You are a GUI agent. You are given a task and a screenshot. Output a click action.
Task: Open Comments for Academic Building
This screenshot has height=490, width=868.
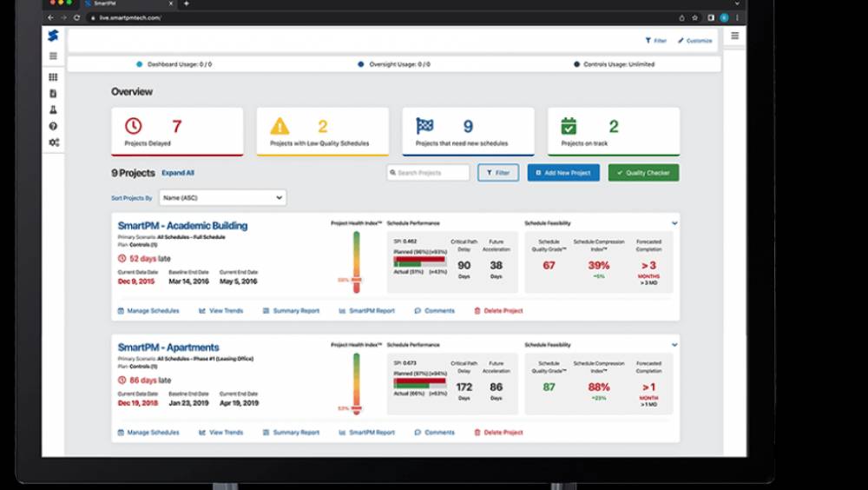point(435,311)
